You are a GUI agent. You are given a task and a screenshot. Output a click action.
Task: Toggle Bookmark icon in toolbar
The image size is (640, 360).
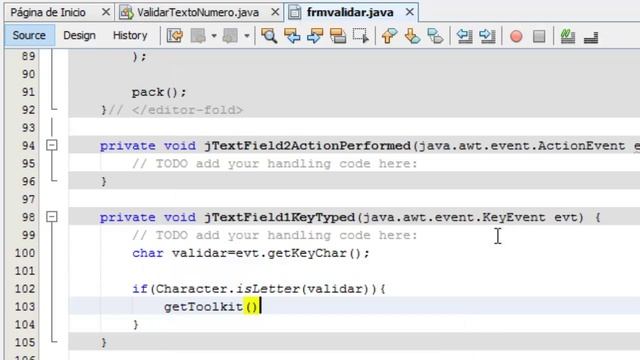[x=435, y=36]
